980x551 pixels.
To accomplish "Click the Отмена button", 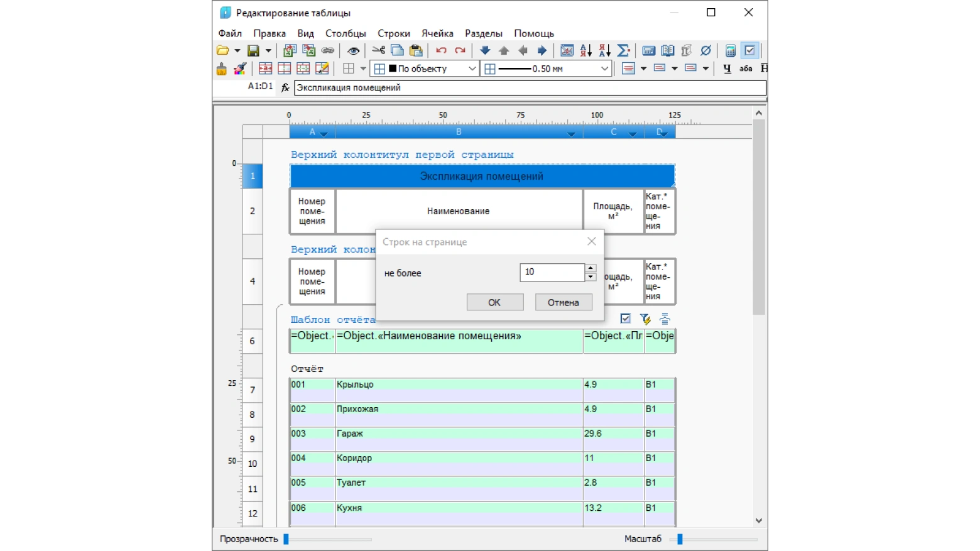I will [563, 302].
